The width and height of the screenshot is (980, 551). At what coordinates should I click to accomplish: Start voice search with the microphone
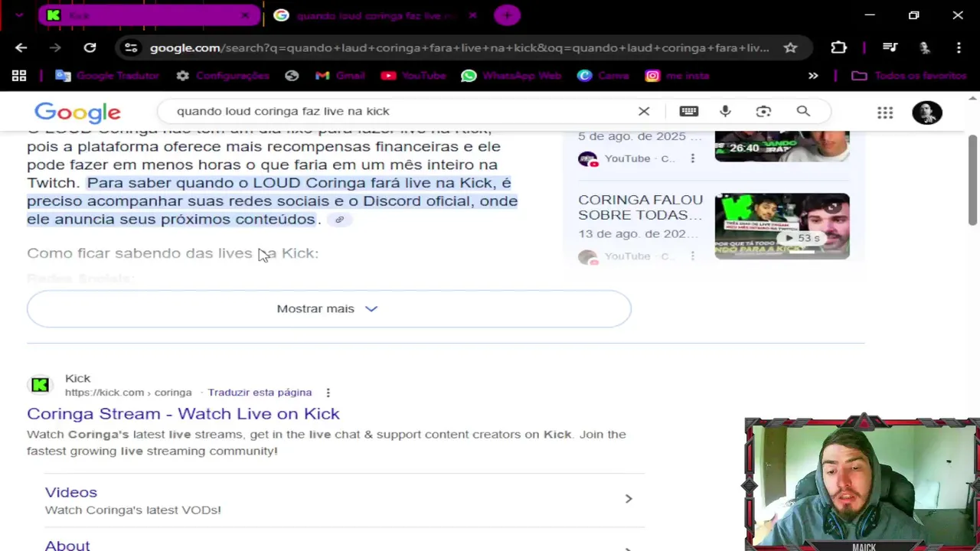coord(725,111)
